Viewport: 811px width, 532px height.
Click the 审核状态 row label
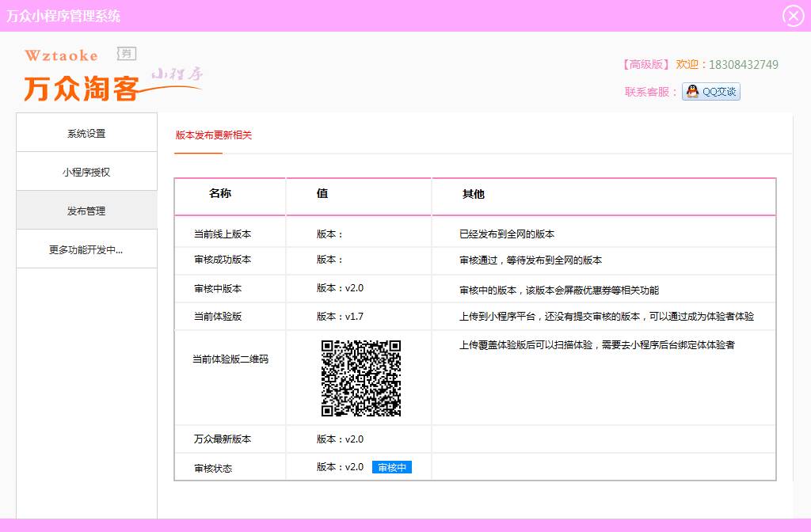click(213, 469)
